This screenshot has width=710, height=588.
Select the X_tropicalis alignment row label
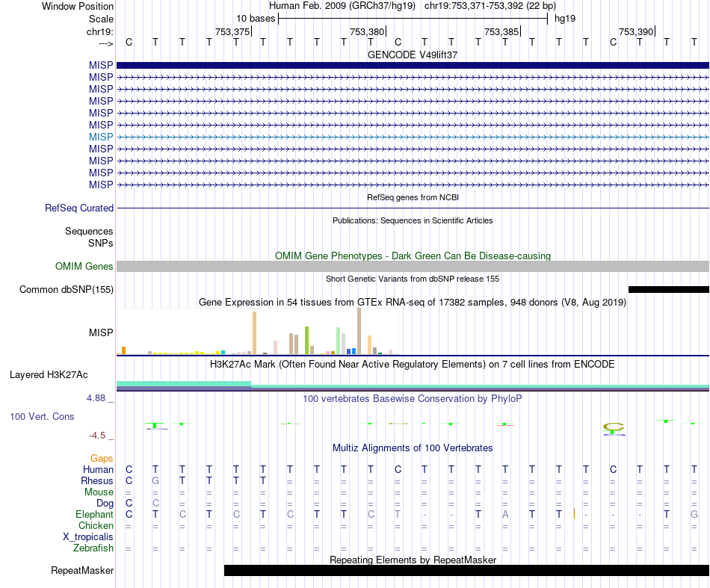88,537
